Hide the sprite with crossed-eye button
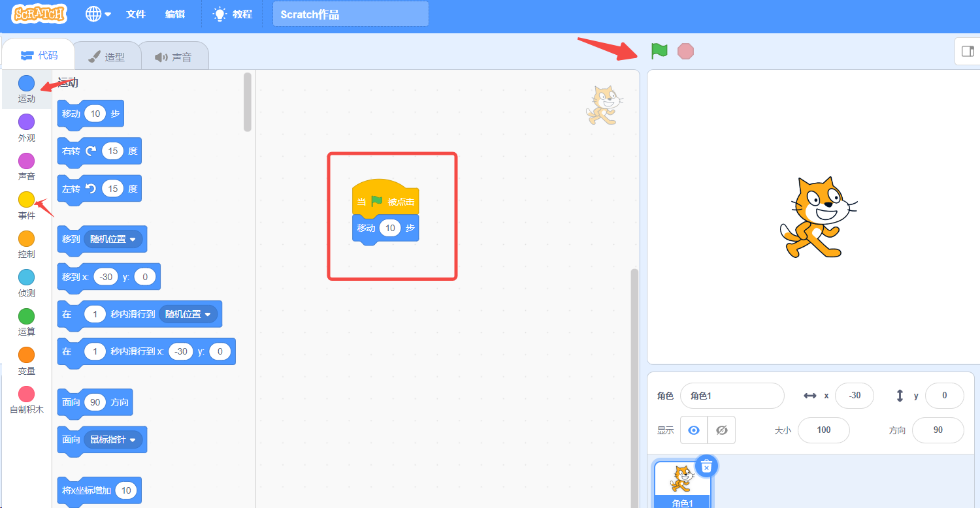 (722, 430)
